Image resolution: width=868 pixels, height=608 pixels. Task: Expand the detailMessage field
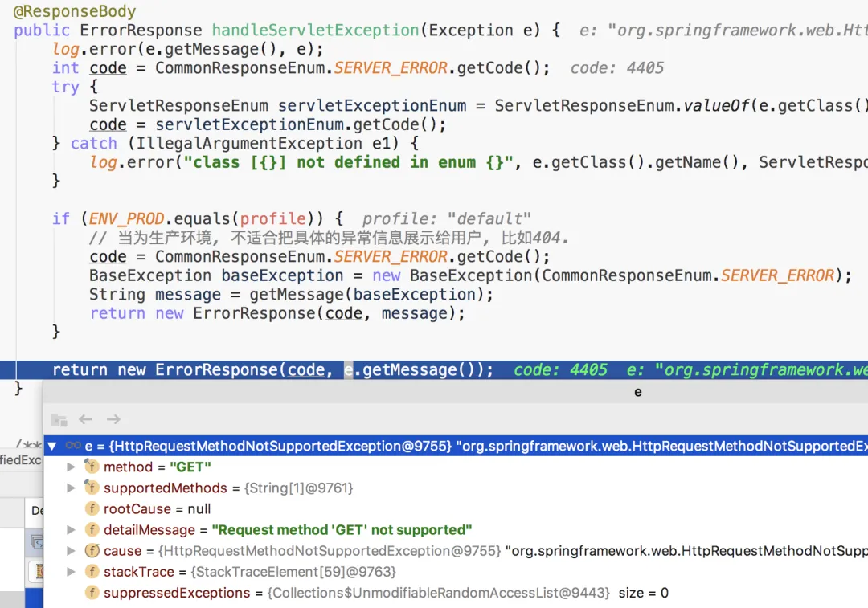coord(71,530)
